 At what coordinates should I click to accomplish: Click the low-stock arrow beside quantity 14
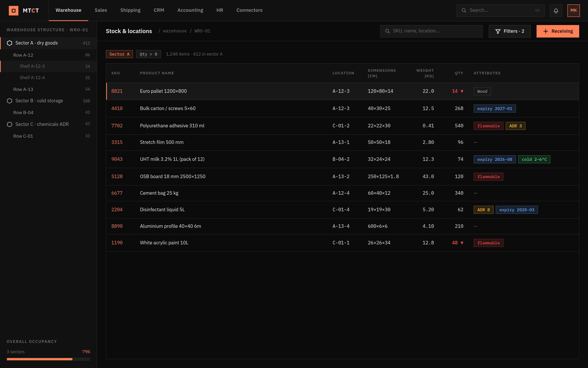[462, 91]
